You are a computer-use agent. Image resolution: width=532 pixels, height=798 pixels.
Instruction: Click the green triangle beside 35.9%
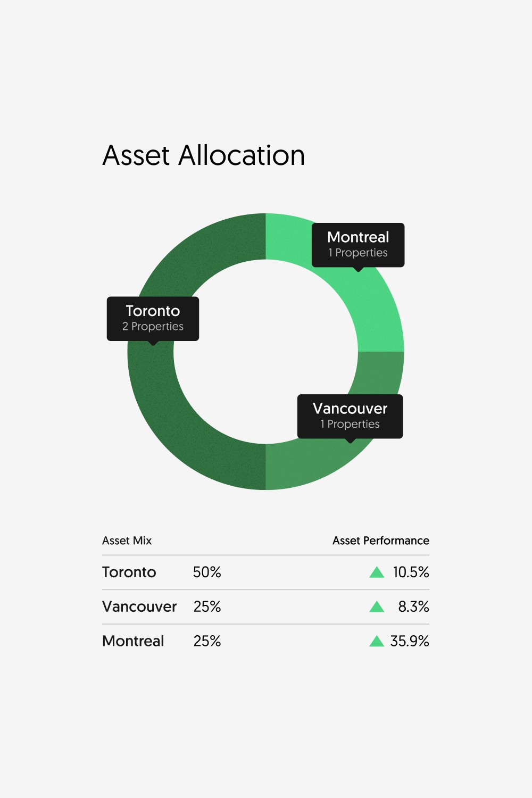pos(377,641)
